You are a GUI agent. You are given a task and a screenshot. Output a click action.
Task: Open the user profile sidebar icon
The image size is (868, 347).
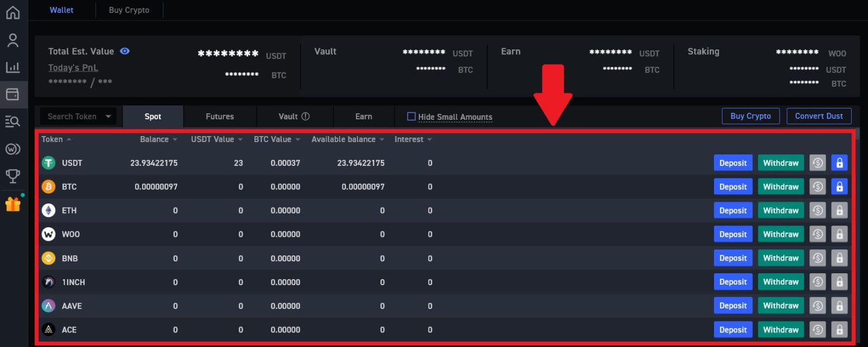(x=12, y=40)
